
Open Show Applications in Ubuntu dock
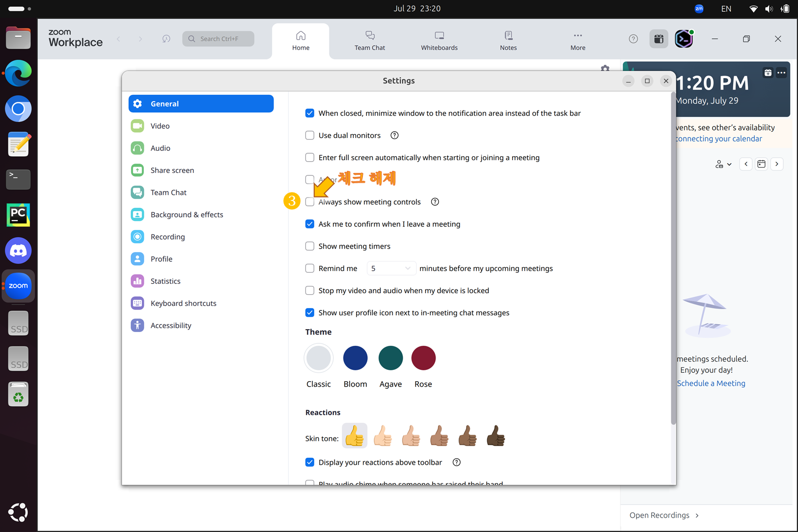(18, 512)
